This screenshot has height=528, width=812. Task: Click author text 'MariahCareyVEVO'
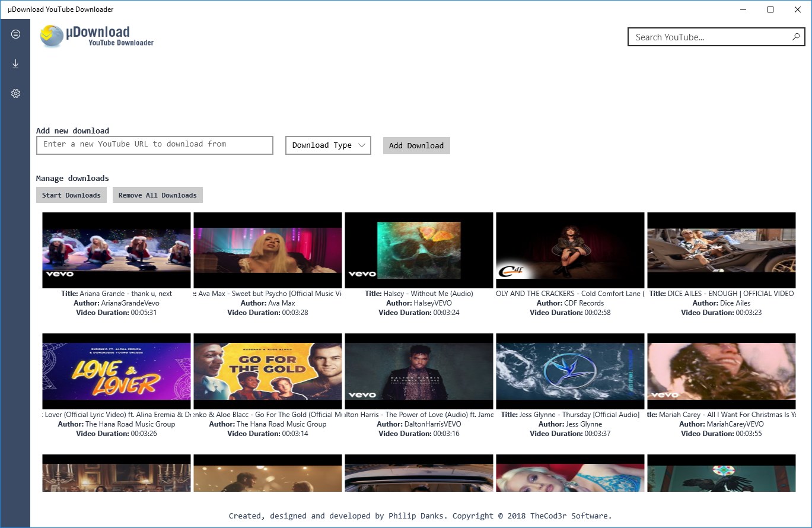(735, 424)
